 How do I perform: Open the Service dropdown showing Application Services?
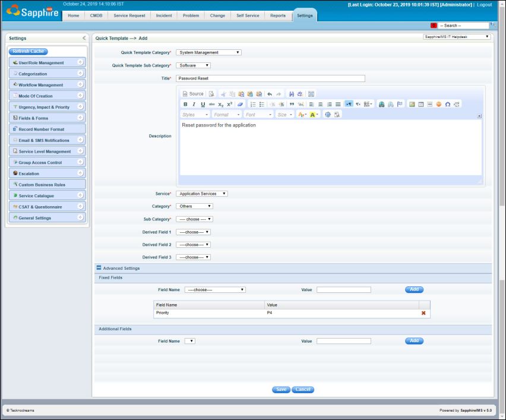[202, 194]
